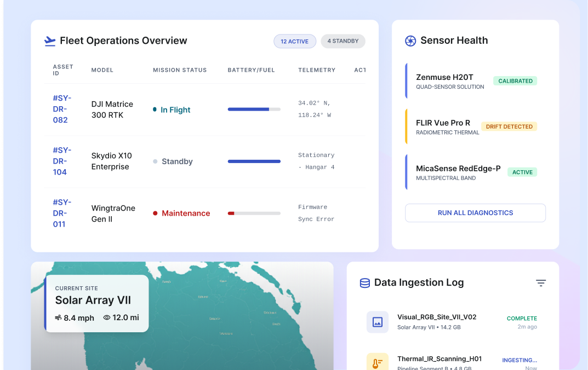Screen dimensions: 588x370
Task: Click the Fleet Operations airplane icon
Action: [x=50, y=41]
